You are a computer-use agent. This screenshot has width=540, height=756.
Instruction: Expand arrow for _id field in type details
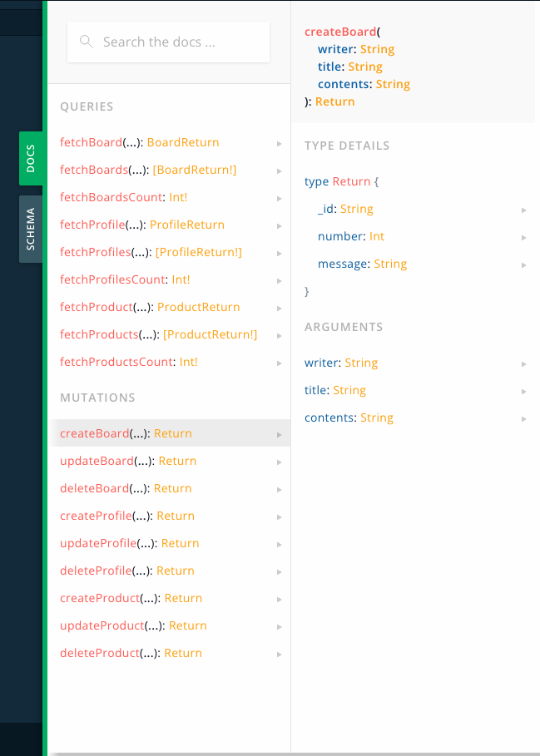523,210
